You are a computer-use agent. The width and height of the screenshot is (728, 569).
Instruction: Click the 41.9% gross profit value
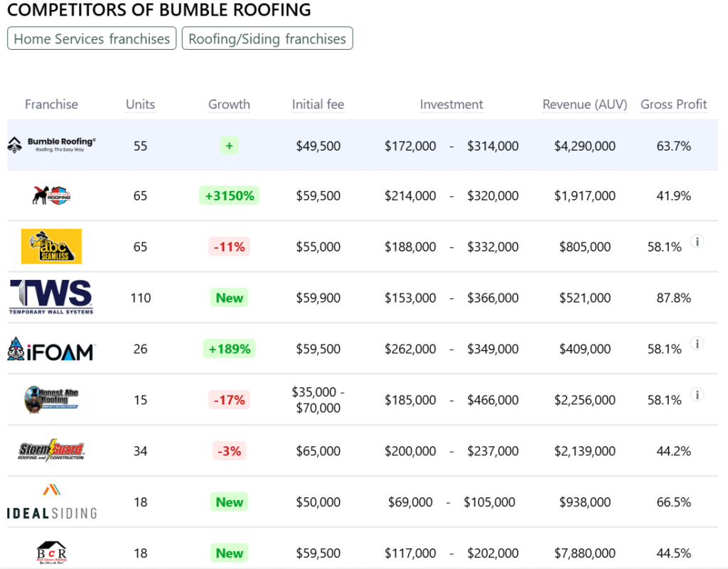[674, 195]
